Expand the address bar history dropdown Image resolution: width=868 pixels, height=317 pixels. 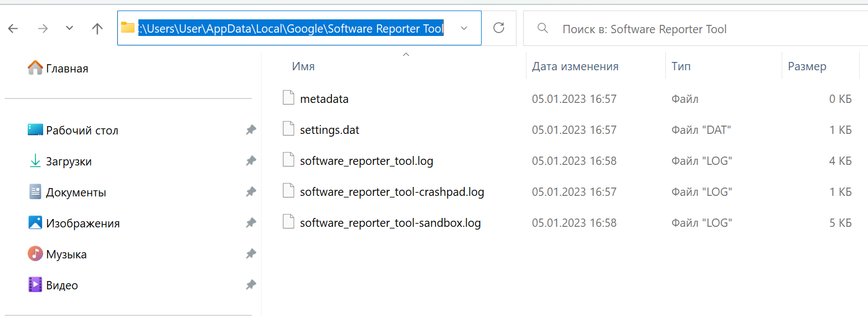(464, 28)
